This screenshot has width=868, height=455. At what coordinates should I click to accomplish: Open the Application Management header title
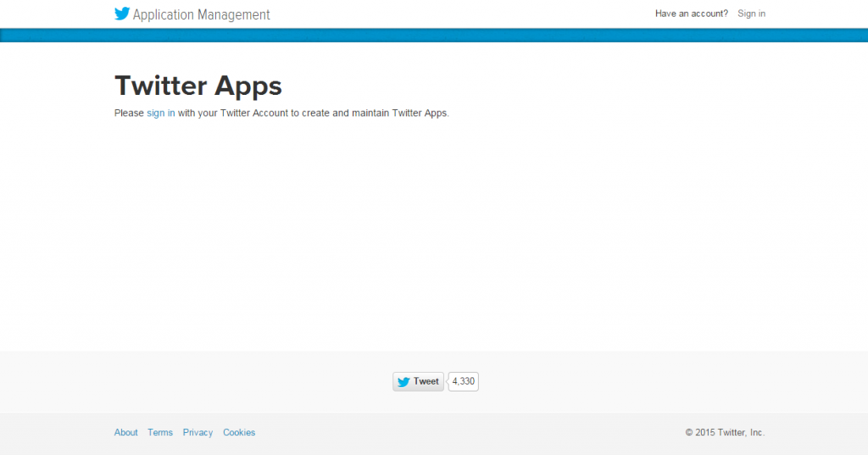pyautogui.click(x=202, y=15)
